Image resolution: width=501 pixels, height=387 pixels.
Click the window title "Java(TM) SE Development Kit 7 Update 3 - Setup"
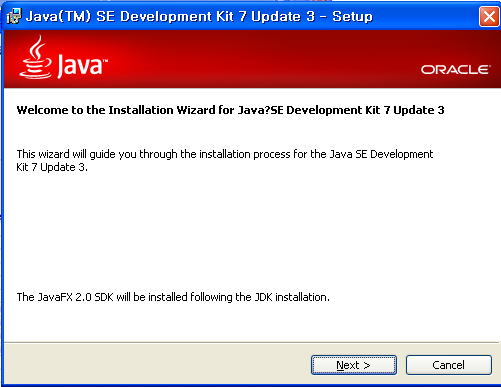click(x=199, y=16)
